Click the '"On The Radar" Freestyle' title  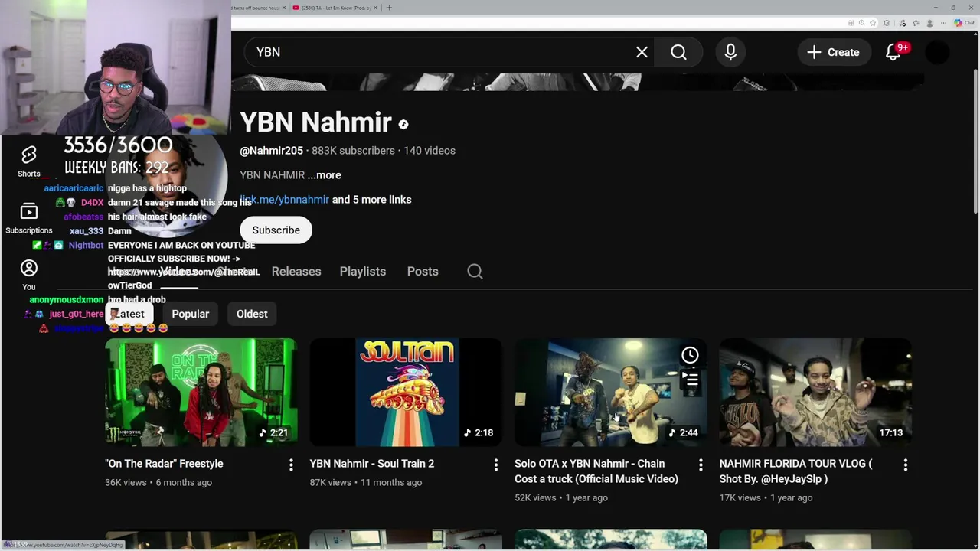(x=164, y=464)
